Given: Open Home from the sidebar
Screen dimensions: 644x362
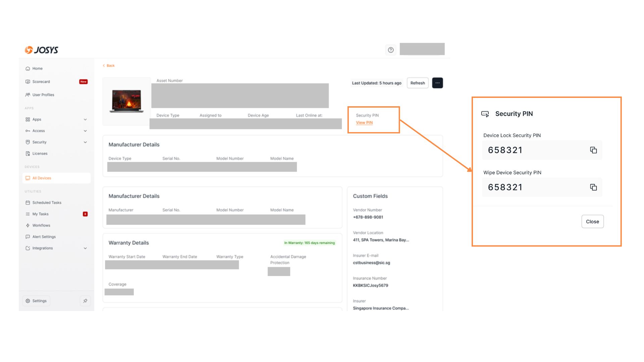Looking at the screenshot, I should [37, 68].
